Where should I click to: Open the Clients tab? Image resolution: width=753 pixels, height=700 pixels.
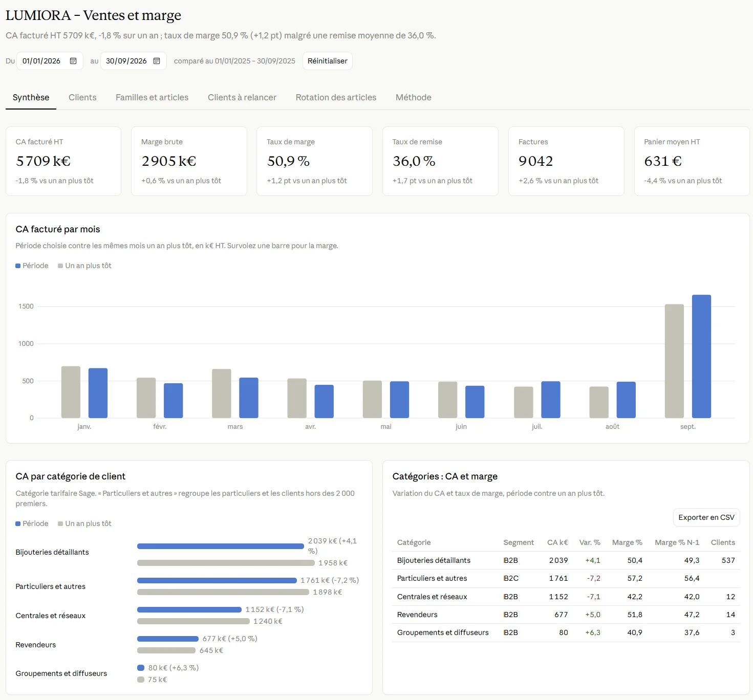coord(82,97)
